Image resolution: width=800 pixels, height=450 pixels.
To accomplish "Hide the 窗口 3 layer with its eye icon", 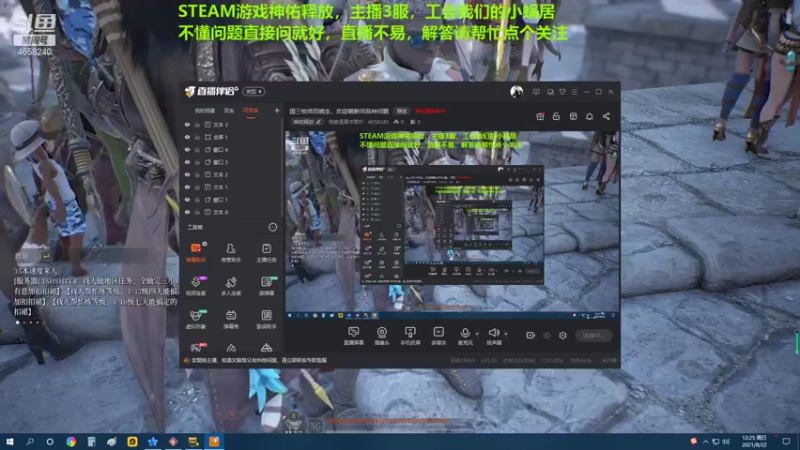I will (x=187, y=162).
